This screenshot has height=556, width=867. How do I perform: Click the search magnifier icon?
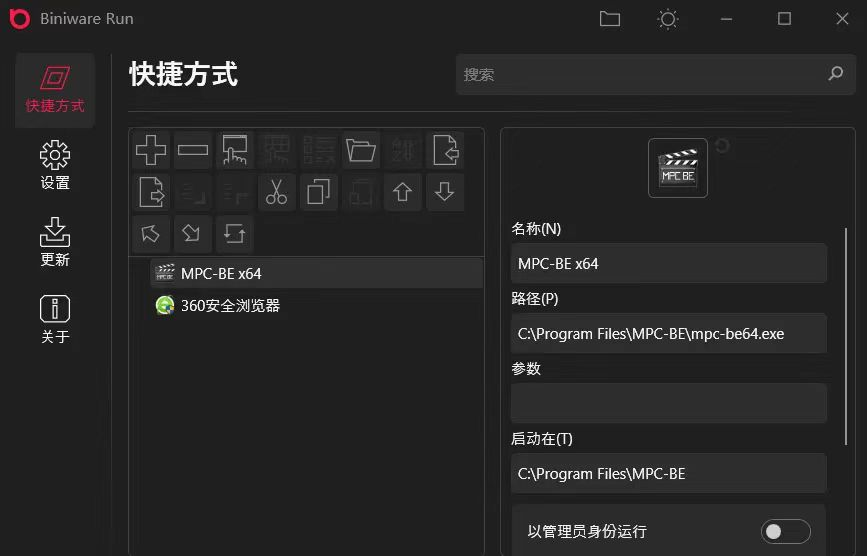click(835, 74)
